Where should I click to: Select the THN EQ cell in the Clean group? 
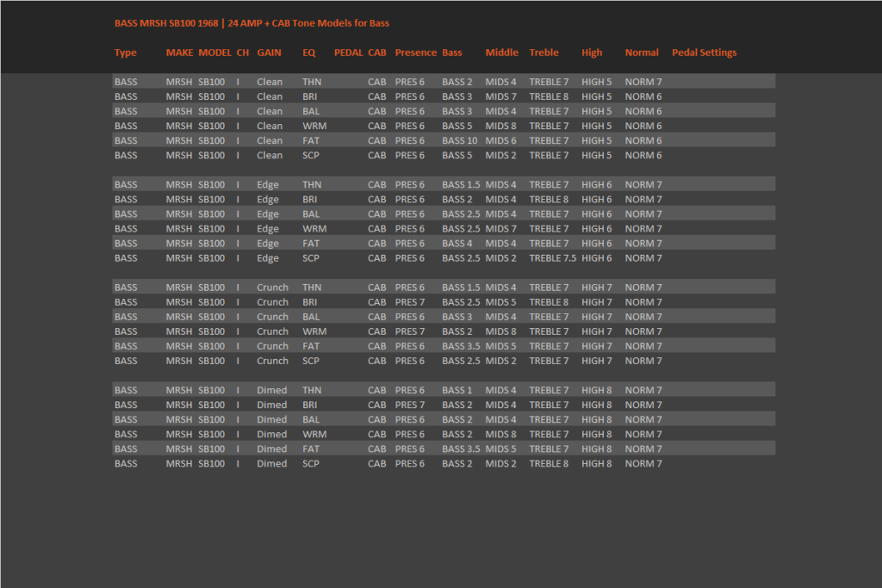tap(312, 82)
